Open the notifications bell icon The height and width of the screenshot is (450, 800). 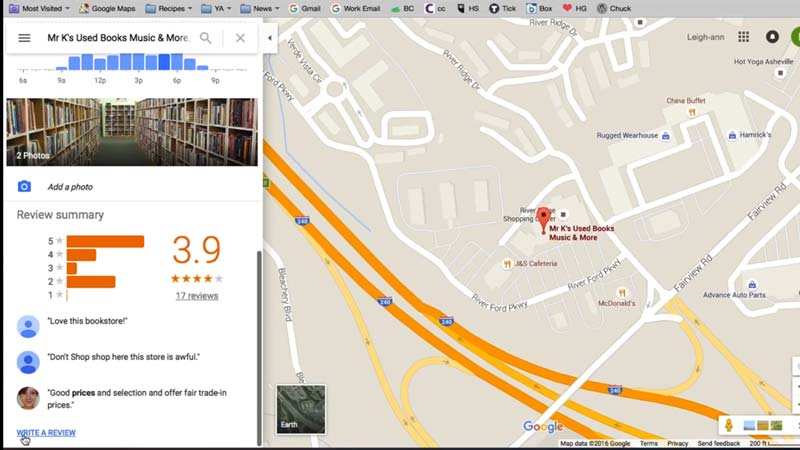(x=772, y=37)
